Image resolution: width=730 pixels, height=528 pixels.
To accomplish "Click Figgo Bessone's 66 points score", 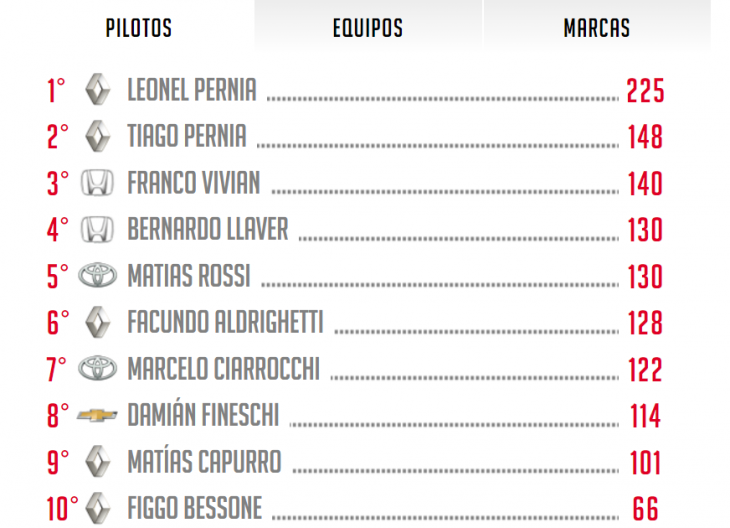I will click(x=645, y=508).
